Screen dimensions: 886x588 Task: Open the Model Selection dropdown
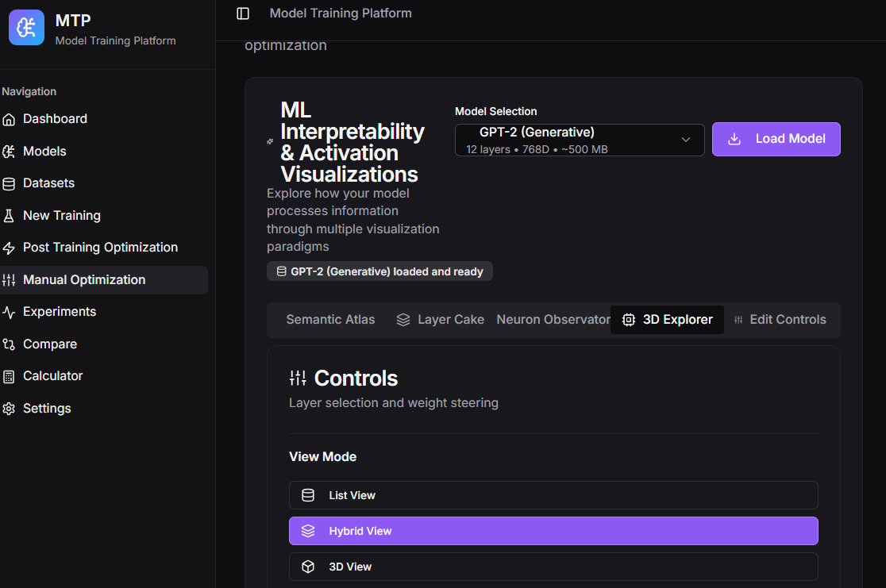tap(579, 140)
